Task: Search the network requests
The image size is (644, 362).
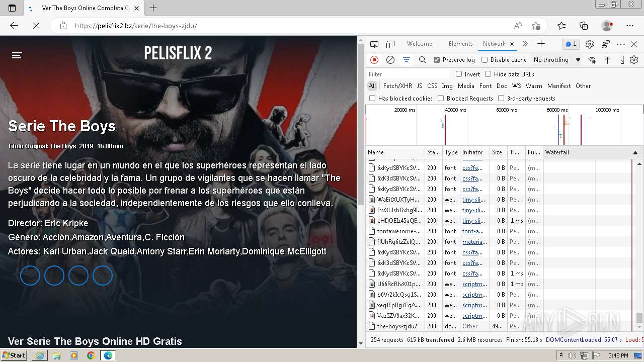Action: [x=423, y=60]
